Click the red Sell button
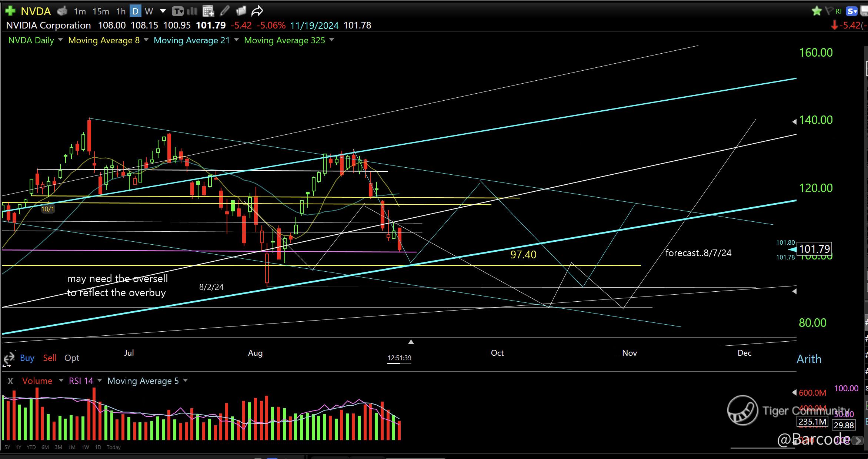 (x=50, y=358)
